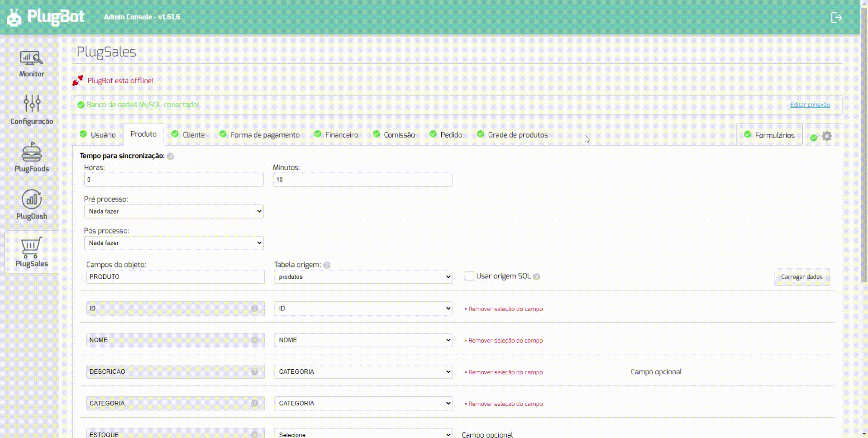Click the 'PlugBot está offline!' message

120,81
